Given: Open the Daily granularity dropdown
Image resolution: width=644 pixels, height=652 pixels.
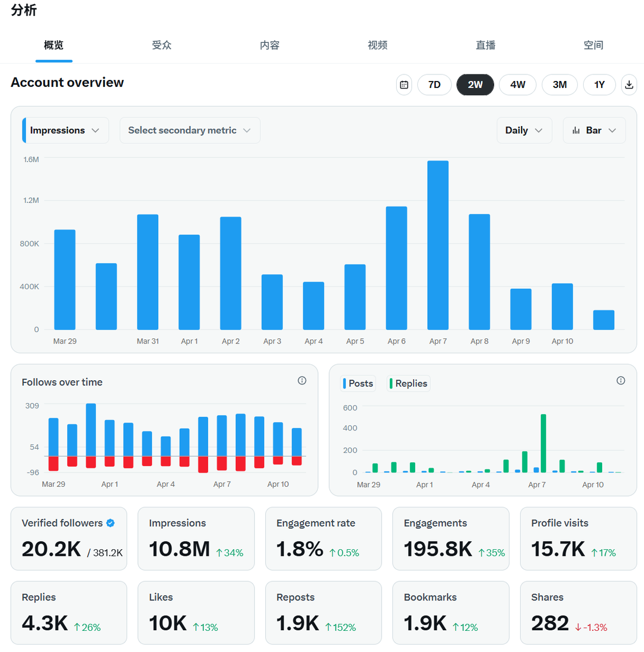Looking at the screenshot, I should pyautogui.click(x=524, y=130).
